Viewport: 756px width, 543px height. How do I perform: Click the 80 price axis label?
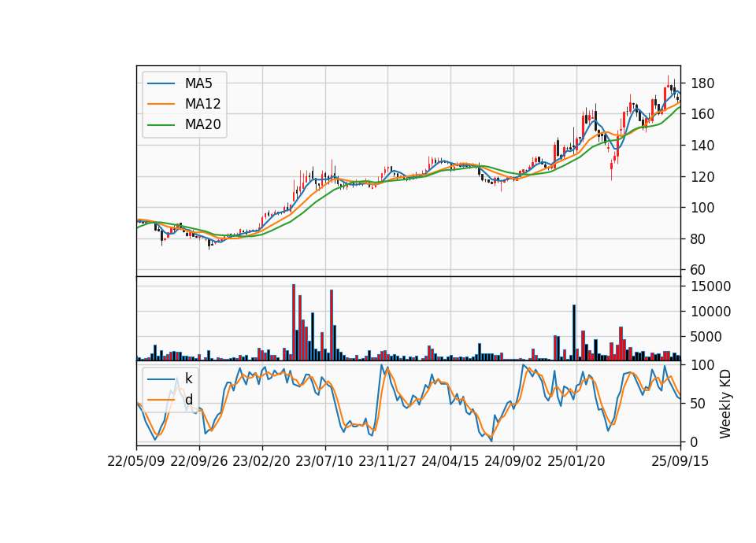pyautogui.click(x=699, y=239)
